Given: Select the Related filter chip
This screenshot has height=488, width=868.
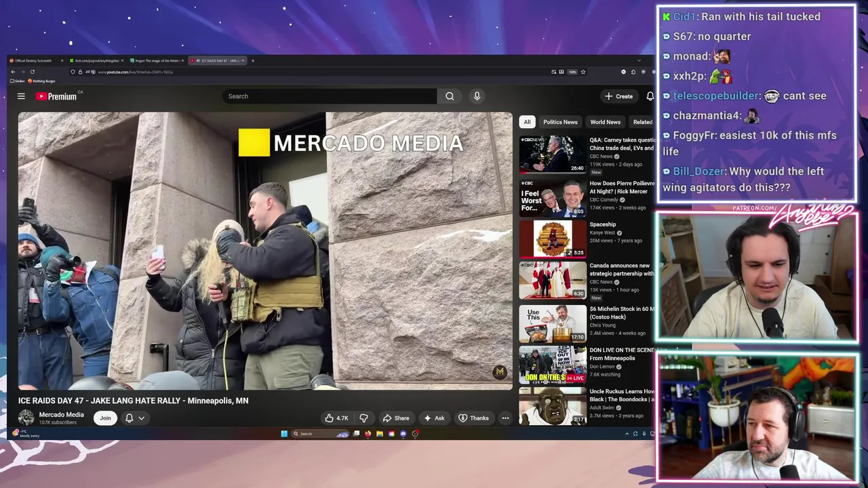Looking at the screenshot, I should click(642, 122).
